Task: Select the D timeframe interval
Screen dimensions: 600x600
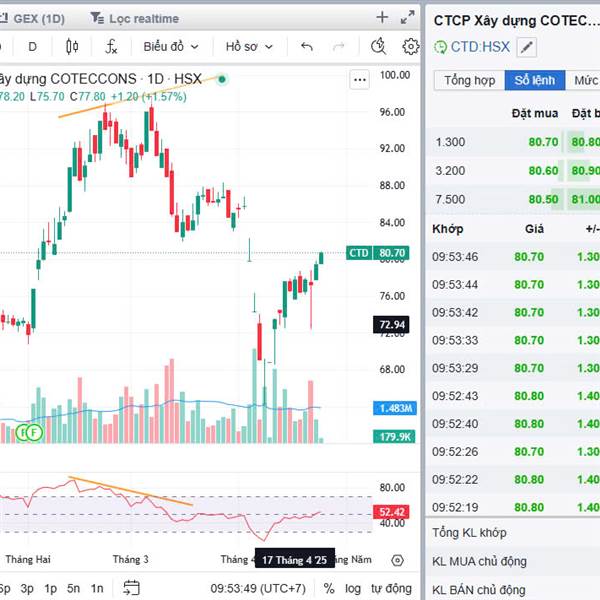Action: point(33,47)
